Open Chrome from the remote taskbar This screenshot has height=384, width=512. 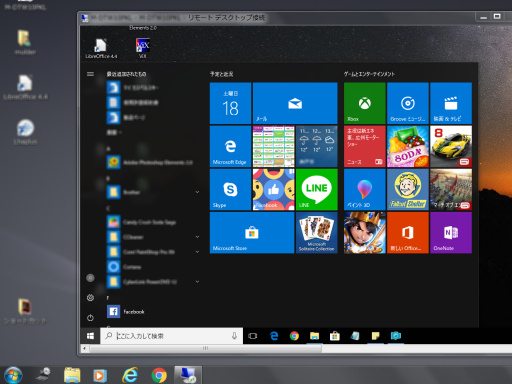tap(294, 336)
